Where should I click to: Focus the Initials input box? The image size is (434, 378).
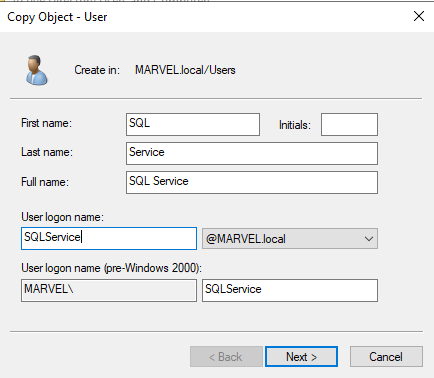[349, 124]
